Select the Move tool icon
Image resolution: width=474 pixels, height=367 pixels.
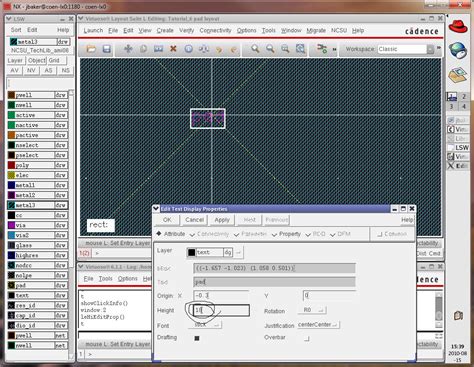coord(128,49)
